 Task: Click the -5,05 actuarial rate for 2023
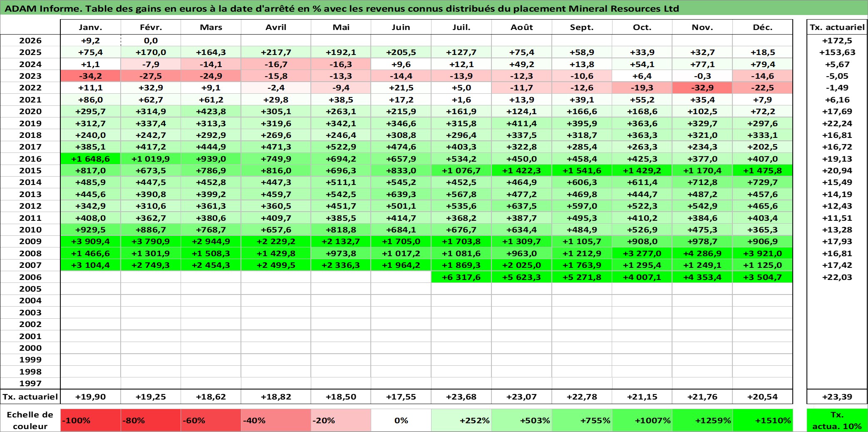pos(837,76)
